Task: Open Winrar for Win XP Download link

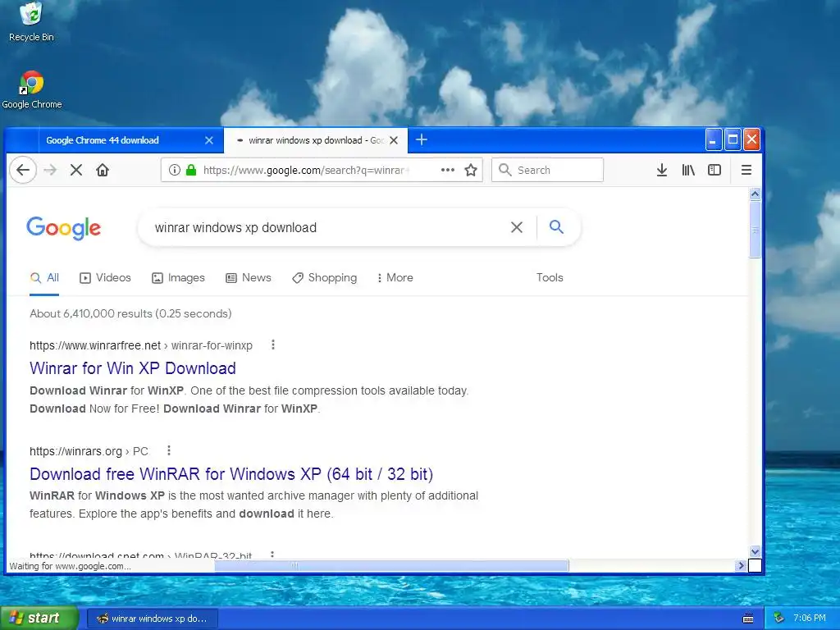Action: (x=133, y=368)
